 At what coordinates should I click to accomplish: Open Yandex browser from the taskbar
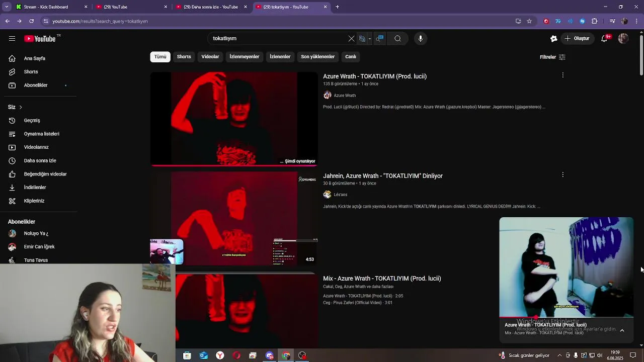click(220, 355)
